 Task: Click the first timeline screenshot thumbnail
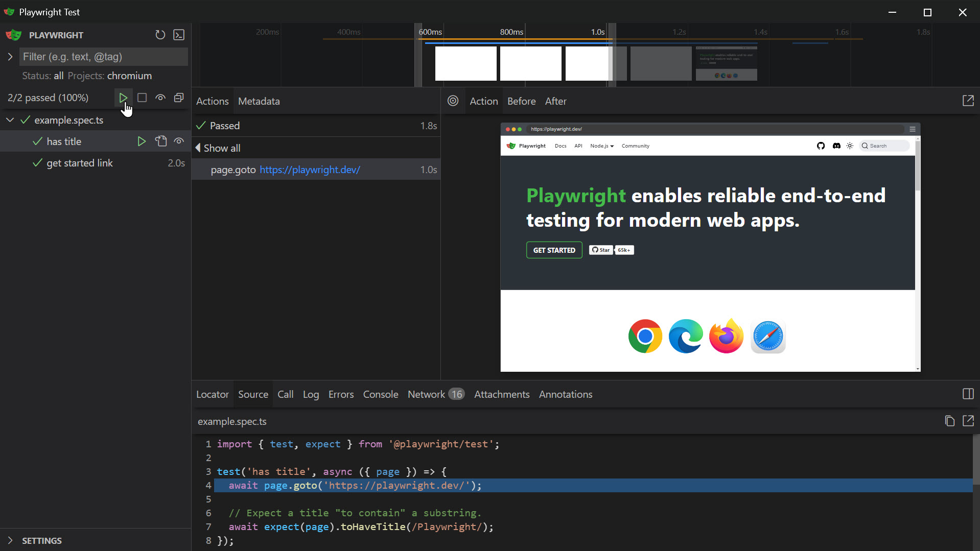click(465, 63)
